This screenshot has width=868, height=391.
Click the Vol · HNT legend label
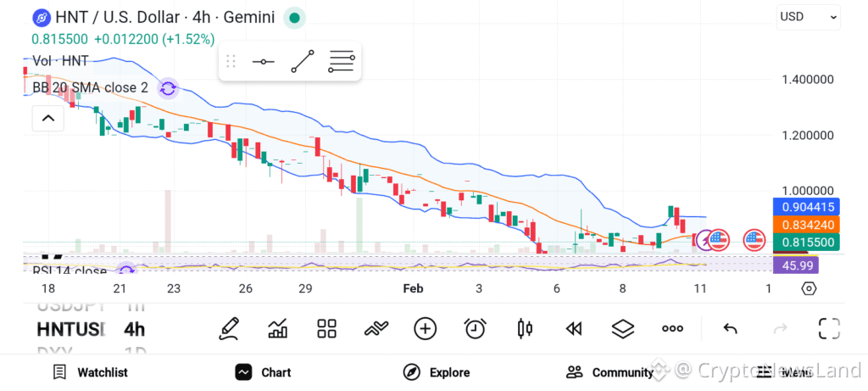pyautogui.click(x=60, y=61)
